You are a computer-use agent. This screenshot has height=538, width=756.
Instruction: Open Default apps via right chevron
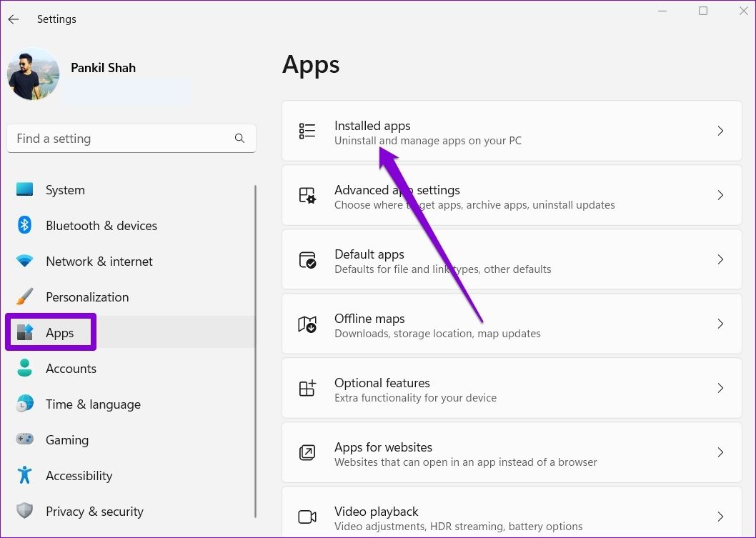720,260
